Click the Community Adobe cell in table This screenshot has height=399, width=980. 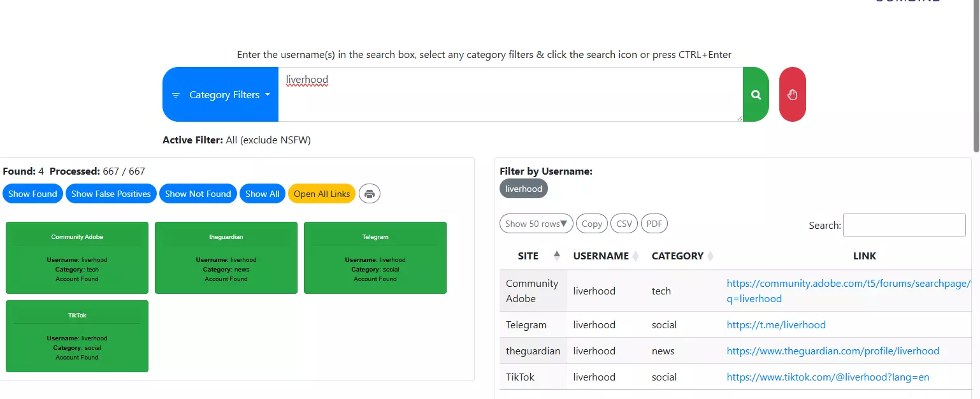coord(532,291)
